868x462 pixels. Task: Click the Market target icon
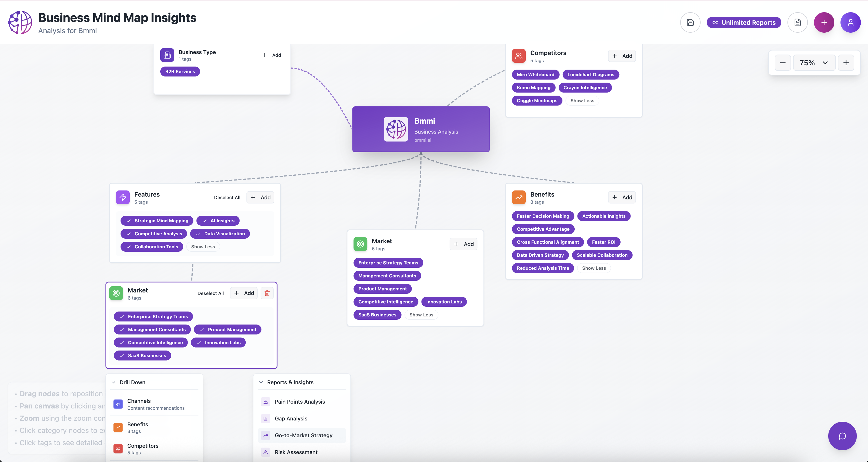360,244
